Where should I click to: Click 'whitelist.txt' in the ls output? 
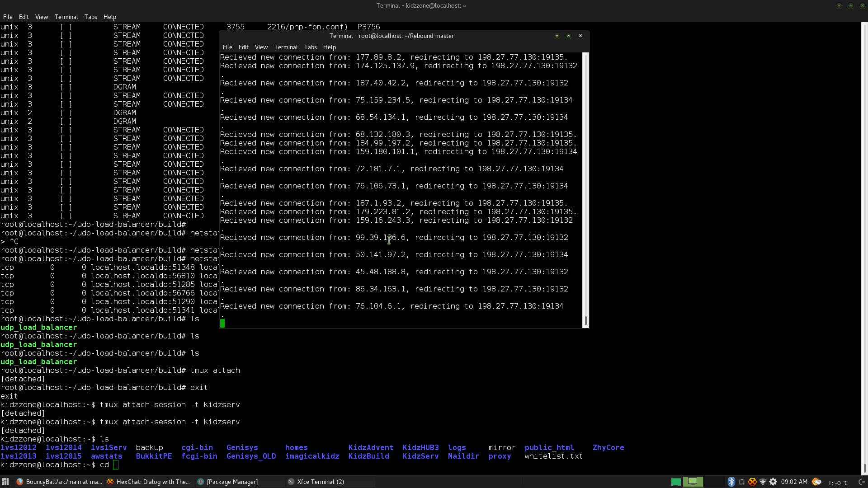554,456
